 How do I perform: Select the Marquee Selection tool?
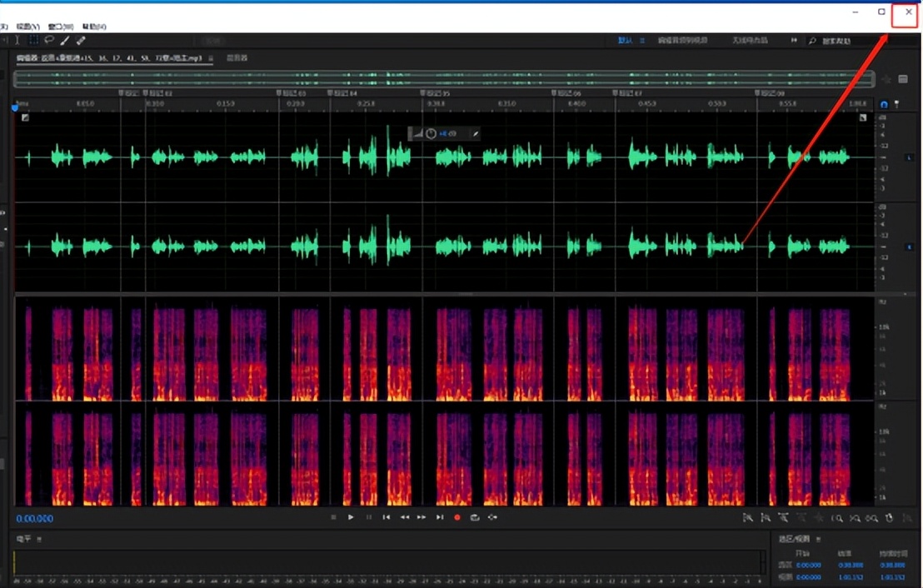(x=33, y=40)
